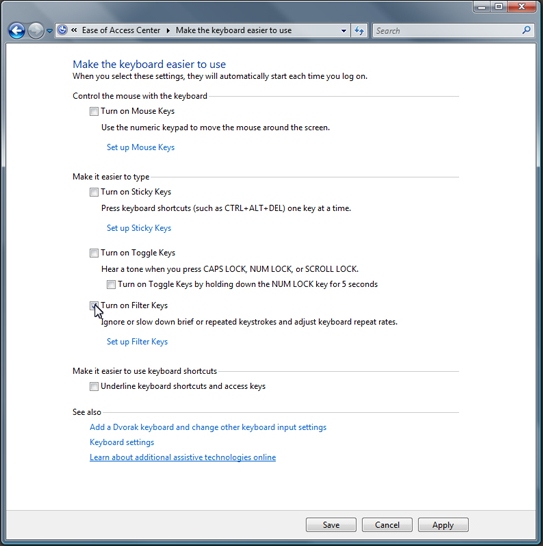Click the Back navigation arrow button

pyautogui.click(x=16, y=31)
